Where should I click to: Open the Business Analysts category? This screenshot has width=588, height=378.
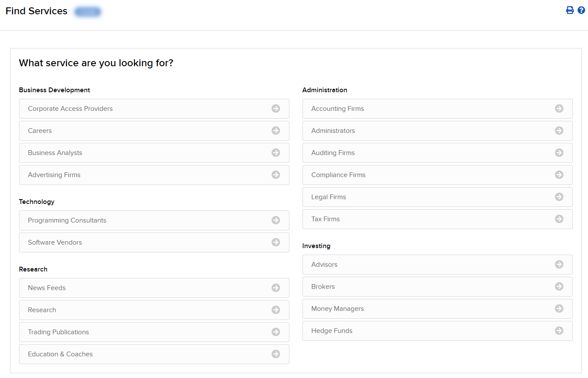click(55, 153)
